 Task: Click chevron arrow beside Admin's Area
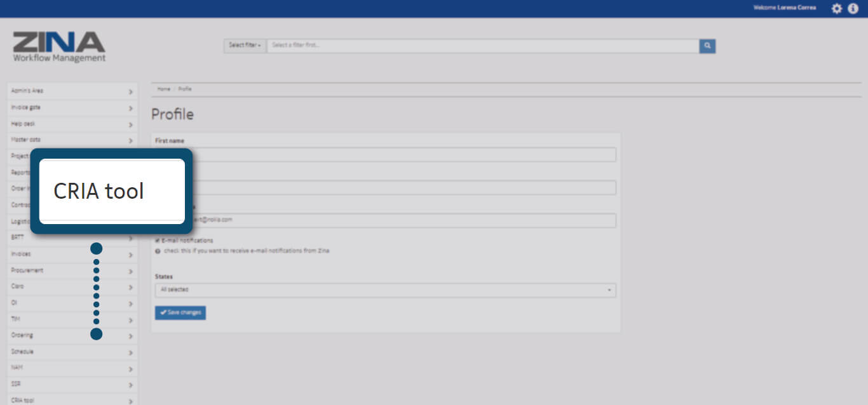point(130,91)
